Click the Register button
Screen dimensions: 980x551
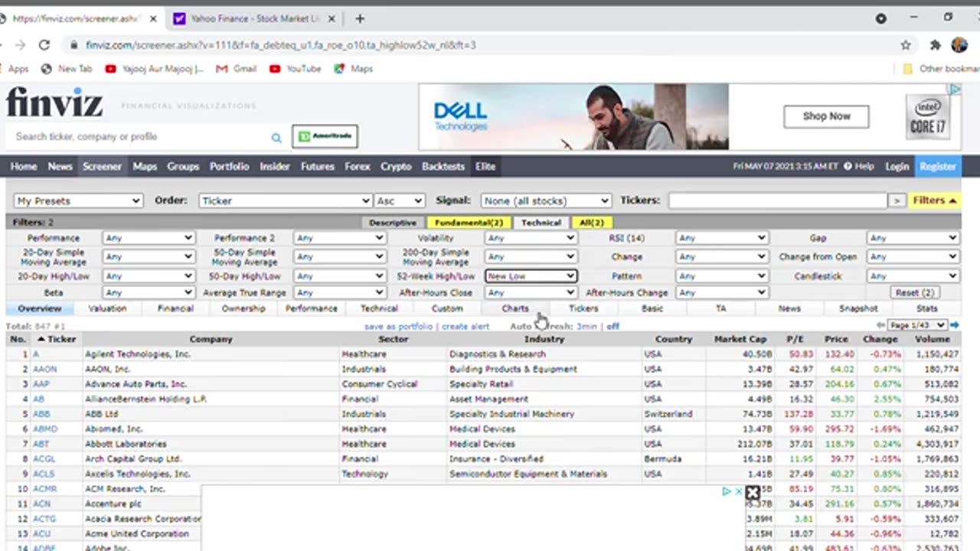point(937,166)
